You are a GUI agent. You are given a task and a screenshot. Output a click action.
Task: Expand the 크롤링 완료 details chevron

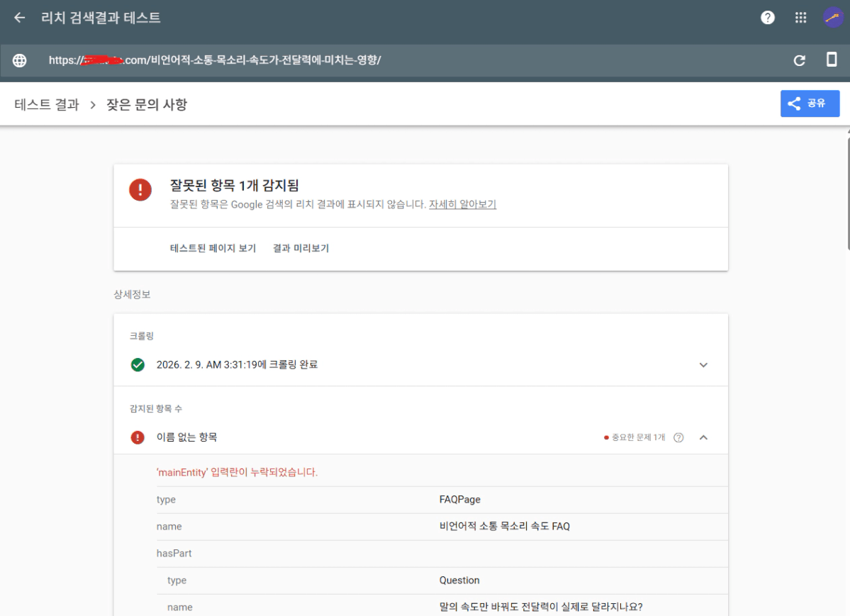point(703,365)
